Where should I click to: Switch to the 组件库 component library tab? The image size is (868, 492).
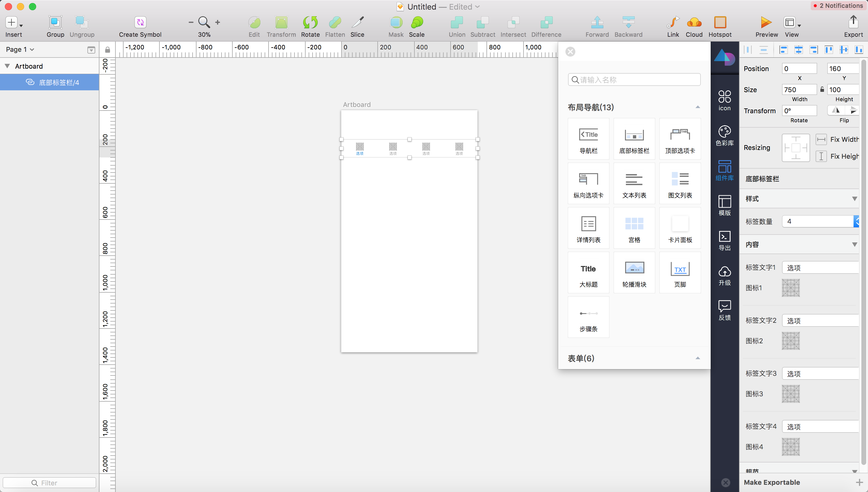[x=724, y=170]
